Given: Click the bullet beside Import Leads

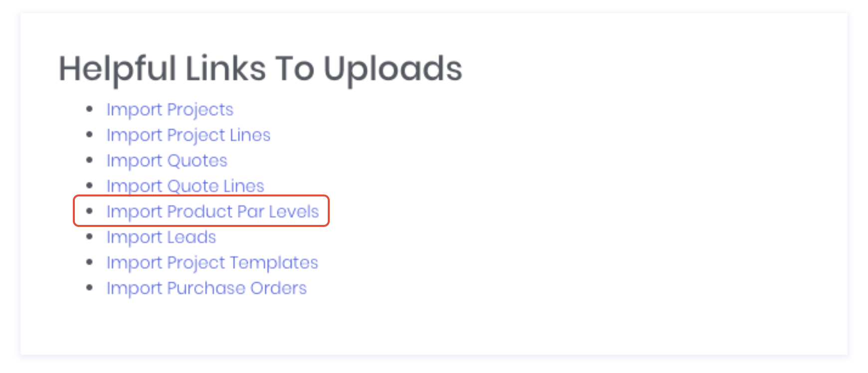Looking at the screenshot, I should [x=90, y=237].
